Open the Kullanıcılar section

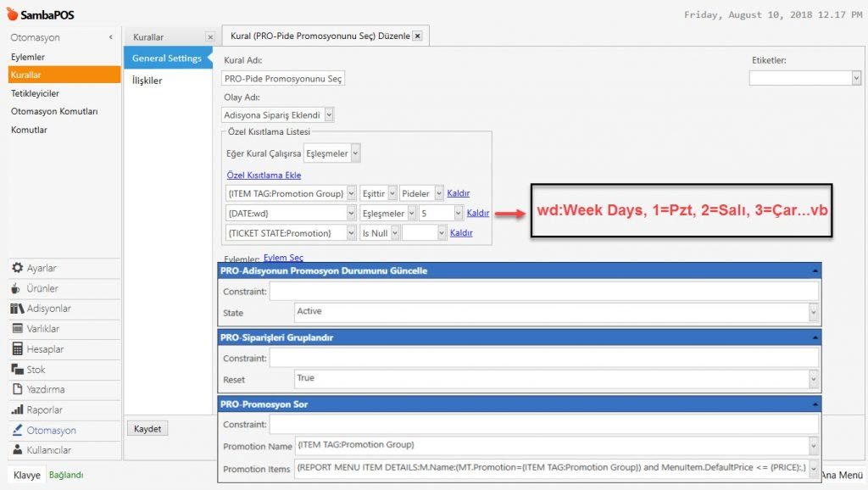coord(64,450)
